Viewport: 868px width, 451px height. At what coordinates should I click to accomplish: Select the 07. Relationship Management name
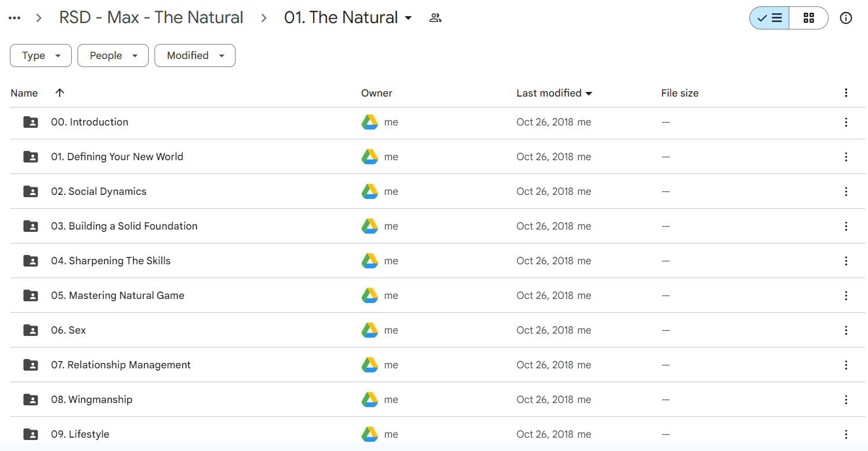[x=121, y=365]
